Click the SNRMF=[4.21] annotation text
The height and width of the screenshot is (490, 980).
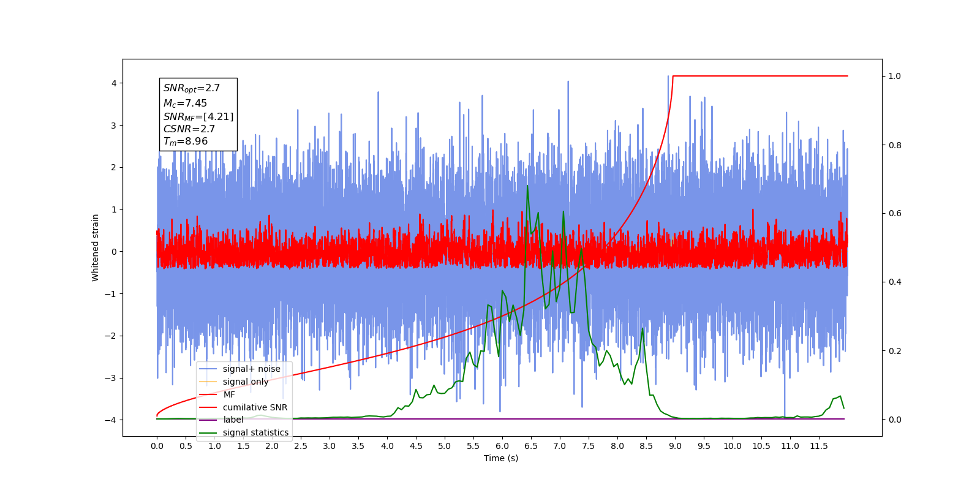click(198, 116)
